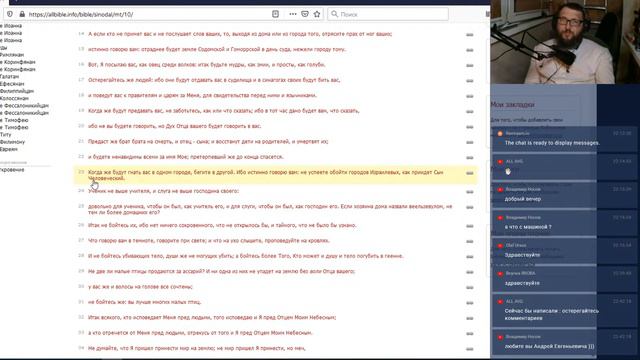Click the 'Мои закладки' heading
Viewport: 640px width, 360px height.
click(x=512, y=104)
